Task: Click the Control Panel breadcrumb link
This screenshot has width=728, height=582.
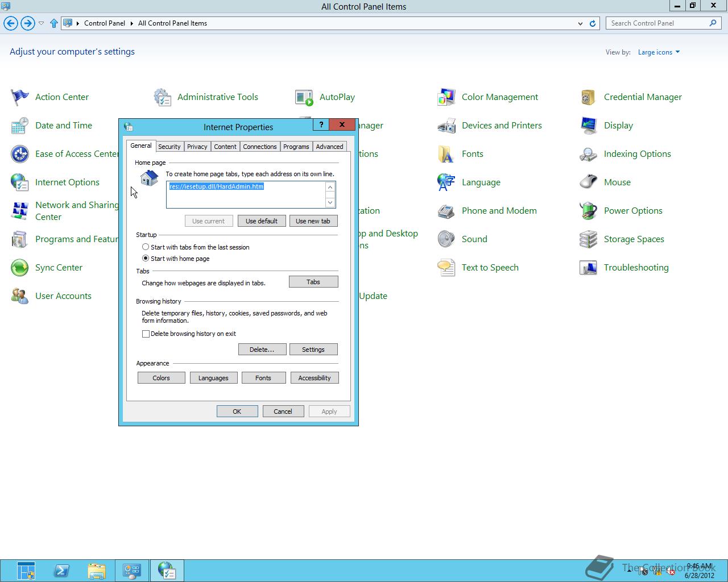Action: (105, 23)
